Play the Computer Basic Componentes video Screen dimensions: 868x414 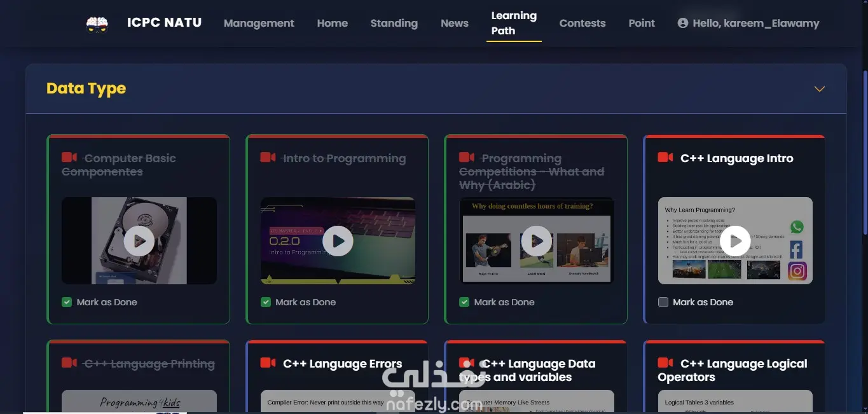139,241
